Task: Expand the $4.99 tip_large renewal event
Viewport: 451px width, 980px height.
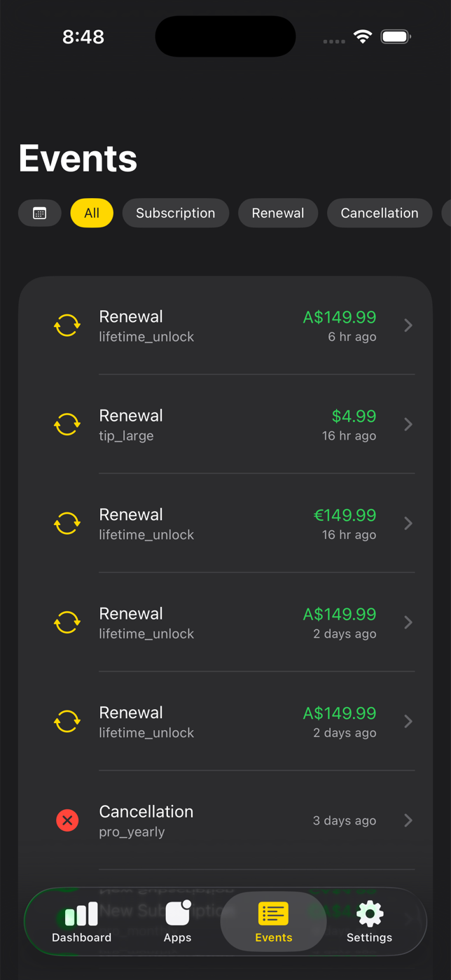Action: (408, 424)
